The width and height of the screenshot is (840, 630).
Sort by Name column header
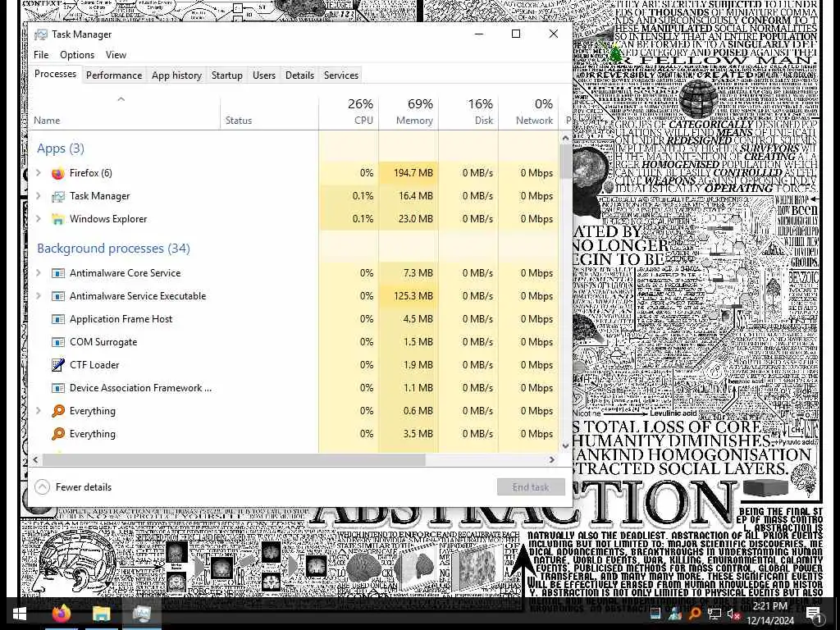coord(125,112)
